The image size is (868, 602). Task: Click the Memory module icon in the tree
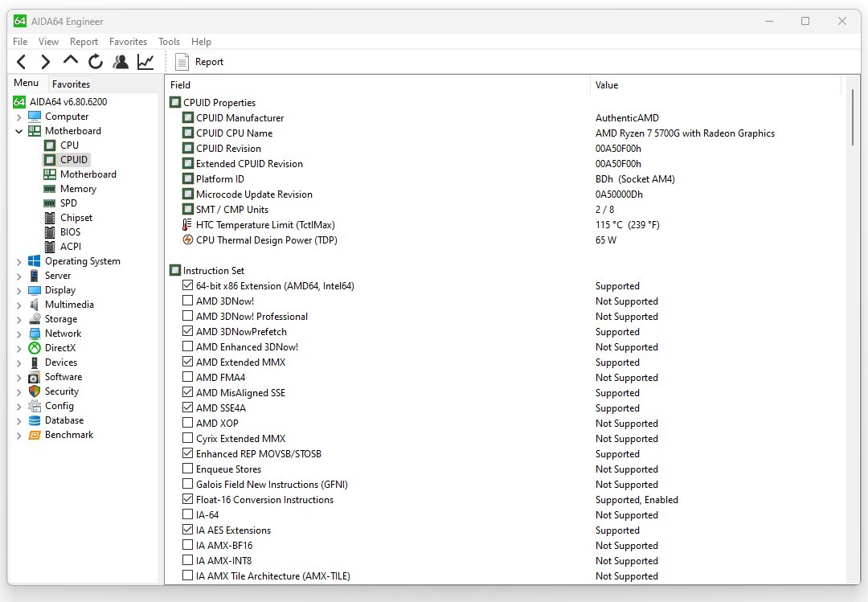coord(50,189)
